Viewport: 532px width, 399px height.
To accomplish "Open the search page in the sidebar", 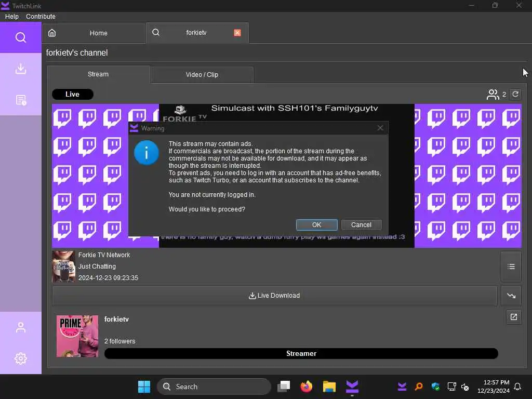I will pyautogui.click(x=21, y=37).
